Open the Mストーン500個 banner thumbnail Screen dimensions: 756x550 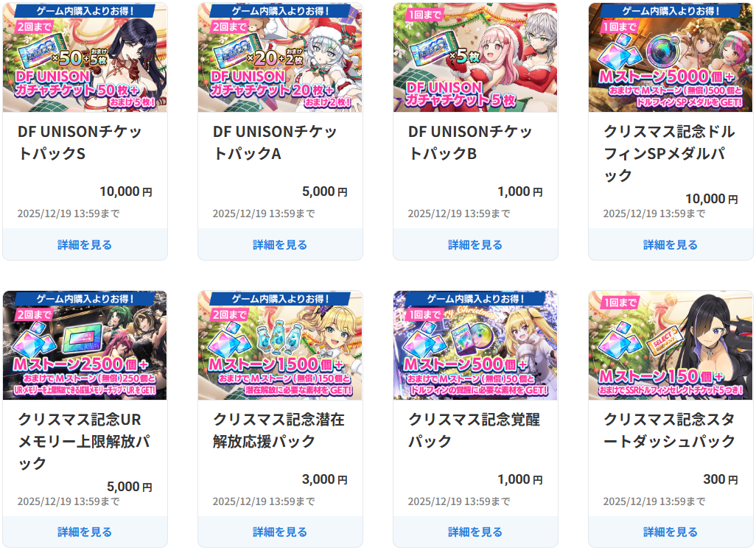(x=475, y=345)
